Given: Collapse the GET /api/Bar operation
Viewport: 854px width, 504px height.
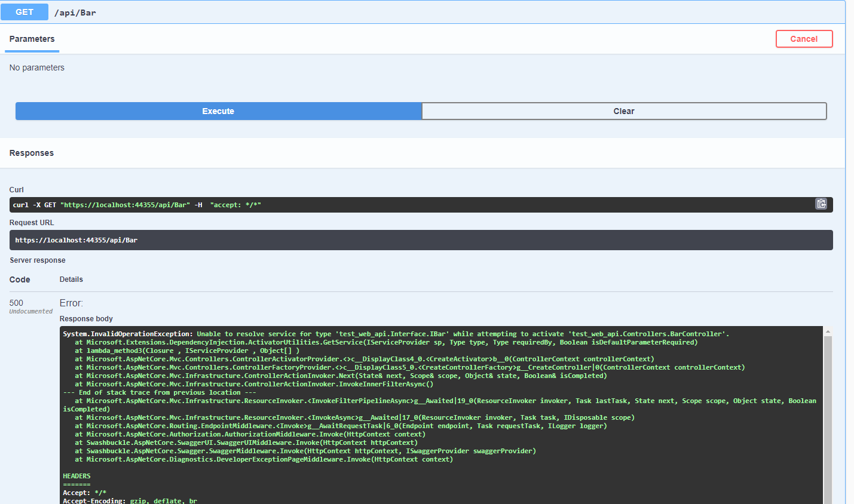Looking at the screenshot, I should [x=423, y=12].
